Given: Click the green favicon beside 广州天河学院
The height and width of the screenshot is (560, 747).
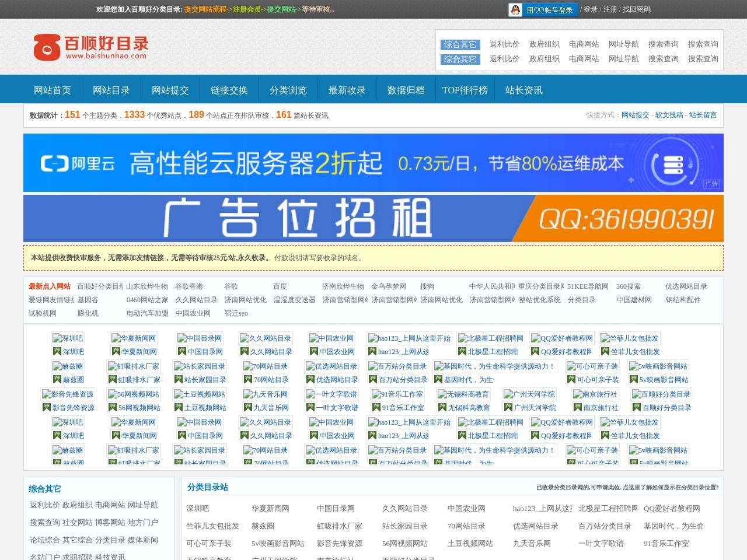Looking at the screenshot, I should pyautogui.click(x=508, y=408).
